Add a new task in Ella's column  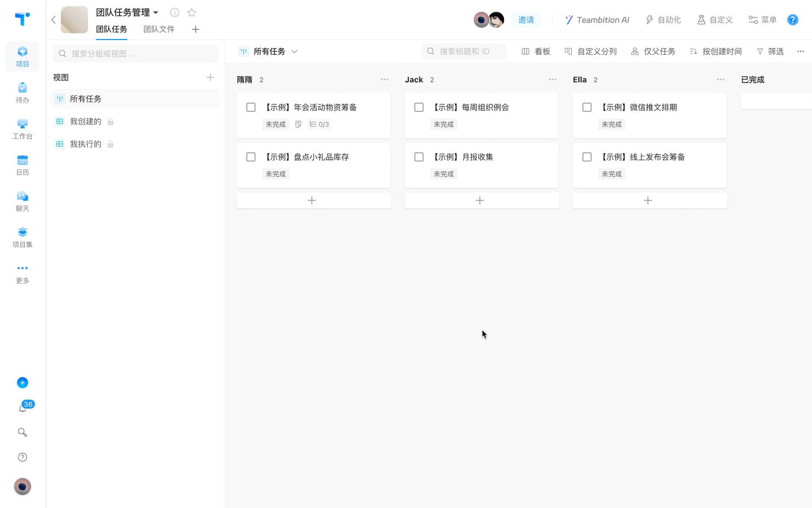648,200
